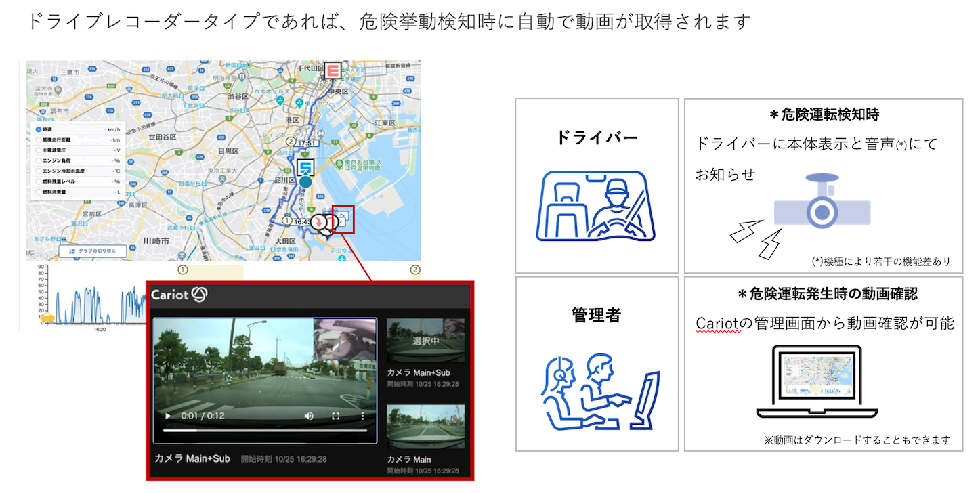Screen dimensions: 980x493
Task: Select the 選択中 Main+Sub thumbnail
Action: pyautogui.click(x=425, y=341)
